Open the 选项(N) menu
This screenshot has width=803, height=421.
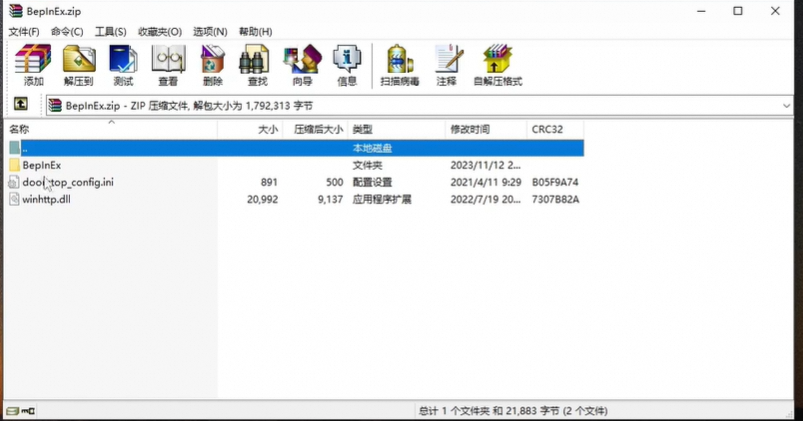tap(210, 32)
